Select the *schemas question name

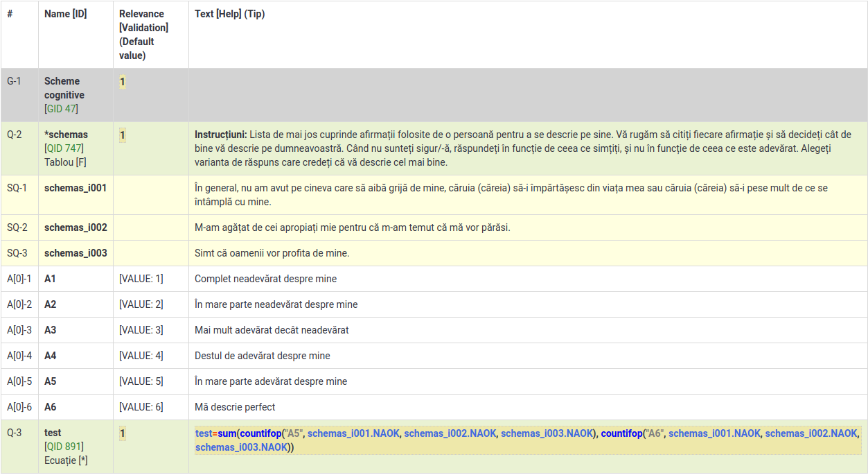66,135
